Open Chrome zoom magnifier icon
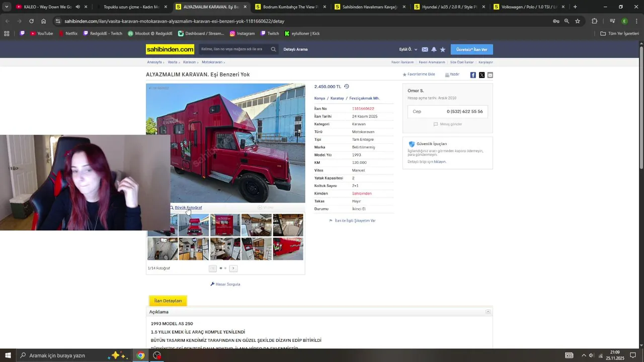This screenshot has height=362, width=644. point(567,21)
